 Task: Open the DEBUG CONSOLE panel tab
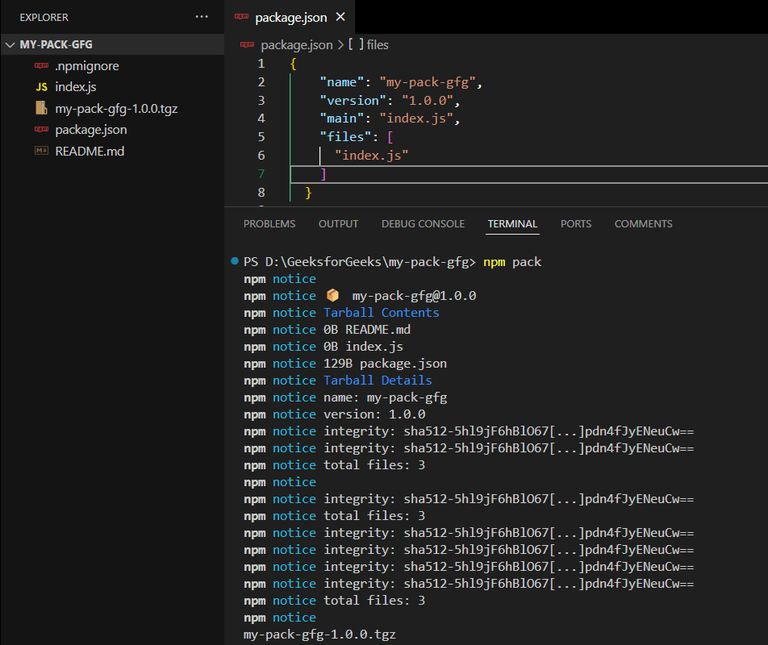coord(422,224)
